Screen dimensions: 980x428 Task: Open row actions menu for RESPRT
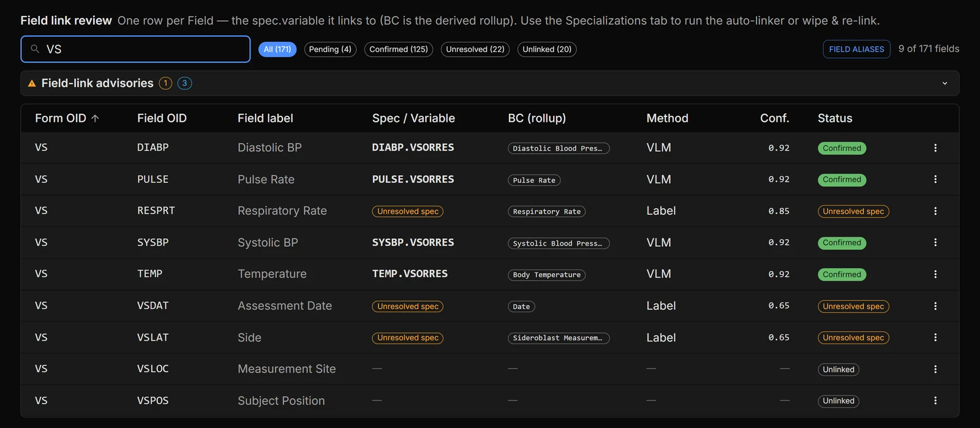935,211
